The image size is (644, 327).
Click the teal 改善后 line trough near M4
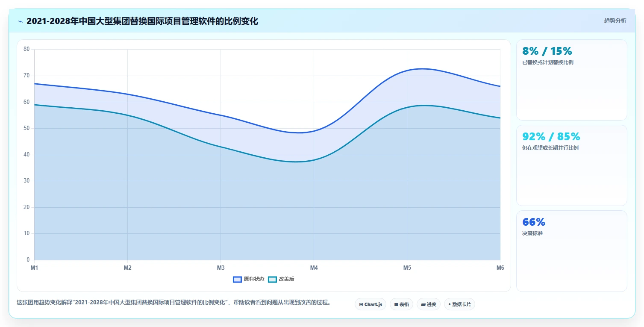coord(296,162)
